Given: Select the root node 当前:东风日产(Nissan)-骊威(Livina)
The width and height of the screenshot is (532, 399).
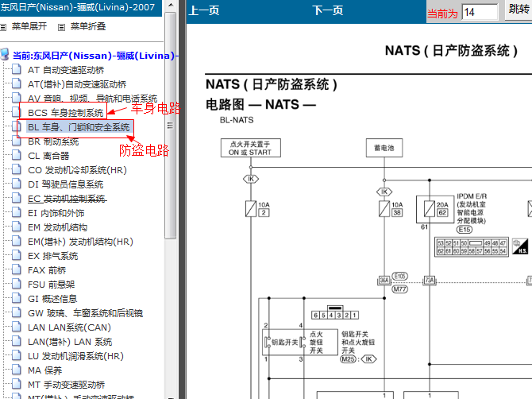Looking at the screenshot, I should coord(95,56).
